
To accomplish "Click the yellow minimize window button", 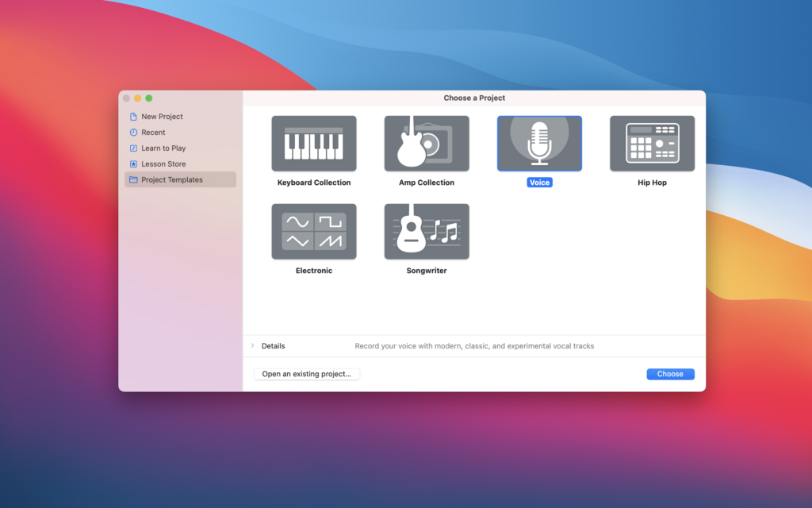I will [x=137, y=98].
